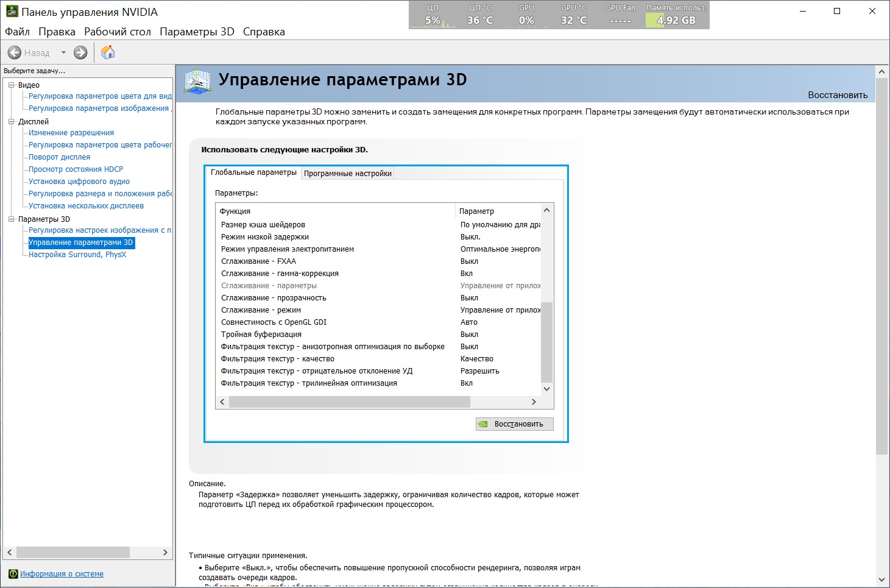890x588 pixels.
Task: Click settings list scroll-down arrow
Action: pos(546,389)
